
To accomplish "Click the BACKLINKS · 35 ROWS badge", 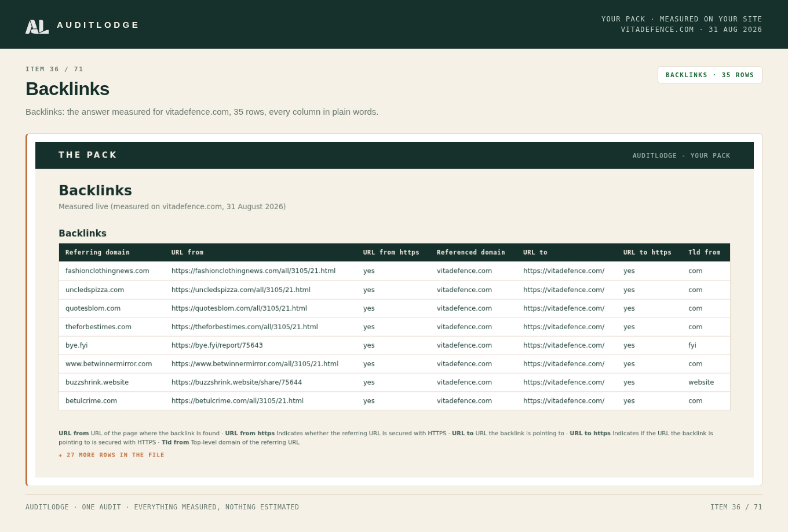I will [710, 75].
